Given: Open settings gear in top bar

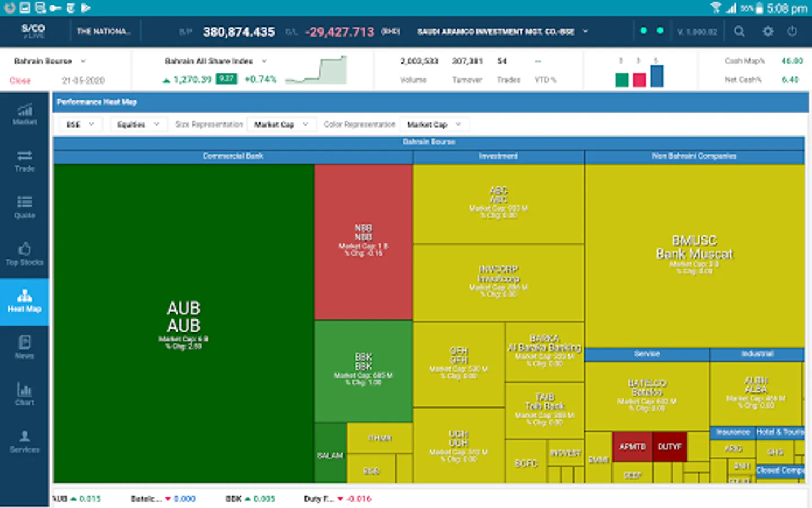Looking at the screenshot, I should coord(768,32).
